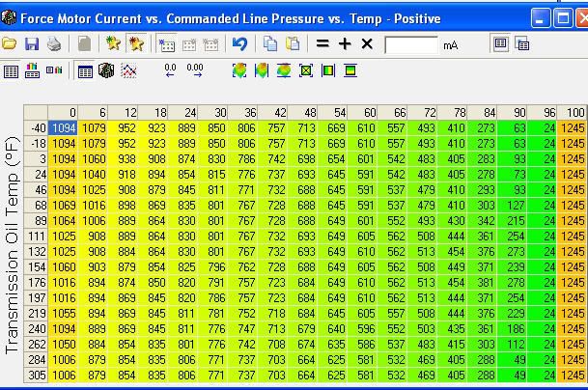Click the printer icon
The height and width of the screenshot is (390, 588).
point(54,44)
